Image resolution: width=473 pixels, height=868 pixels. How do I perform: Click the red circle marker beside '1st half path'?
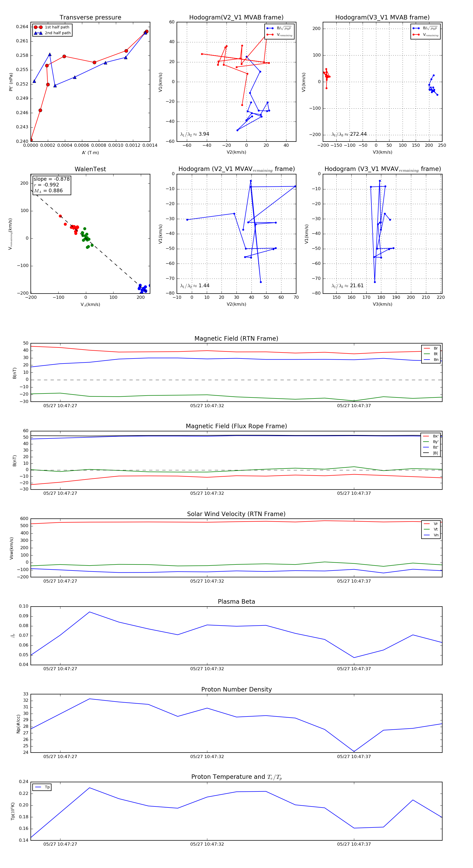coord(38,27)
